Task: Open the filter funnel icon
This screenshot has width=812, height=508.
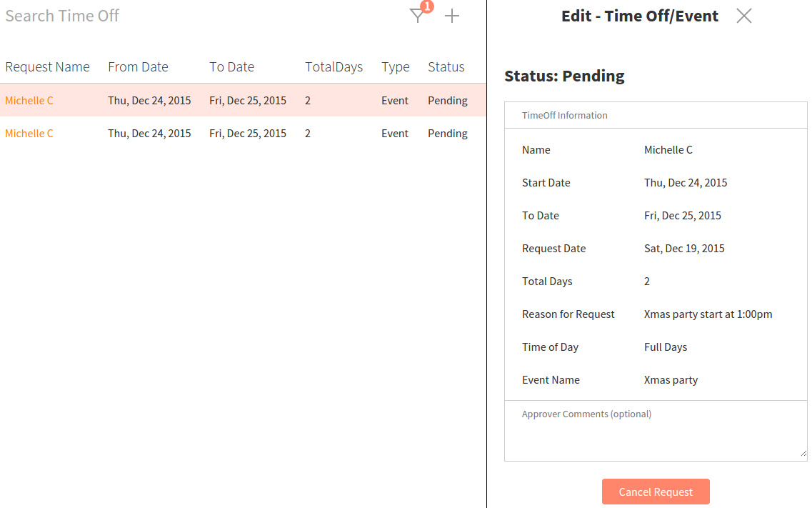Action: click(416, 16)
